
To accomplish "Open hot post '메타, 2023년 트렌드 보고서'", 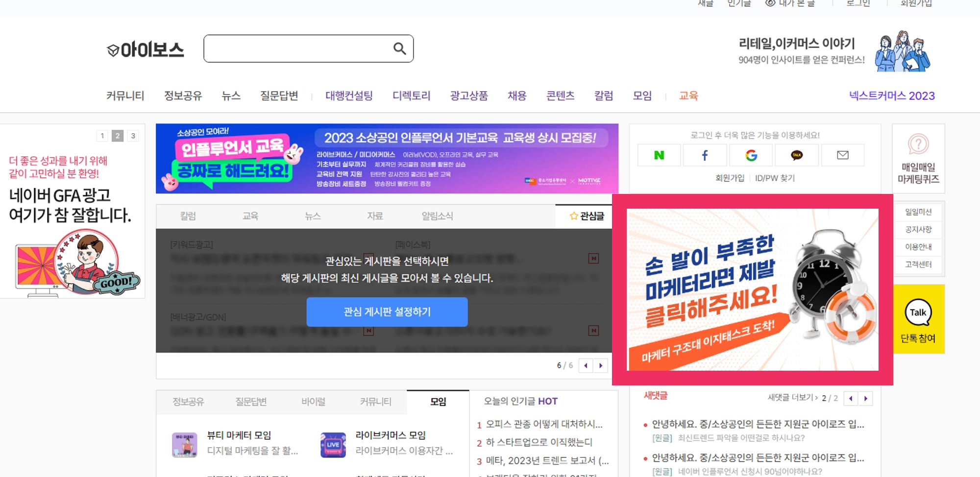I will coord(547,461).
